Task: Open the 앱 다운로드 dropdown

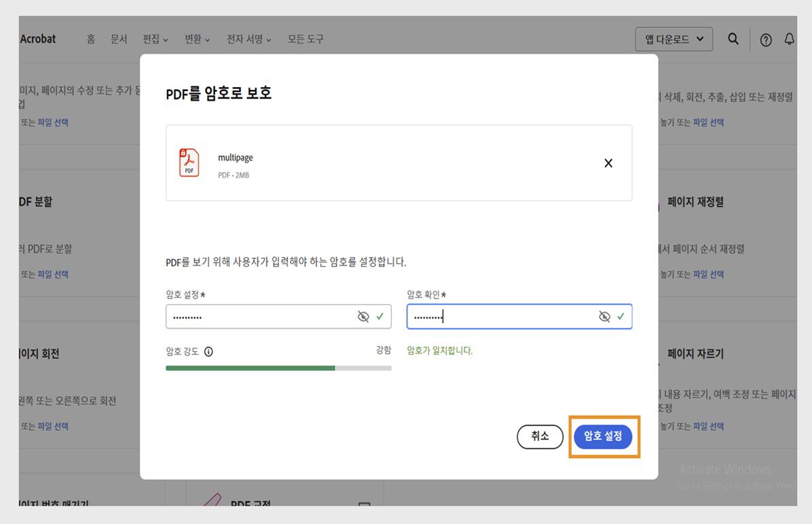Action: [673, 39]
